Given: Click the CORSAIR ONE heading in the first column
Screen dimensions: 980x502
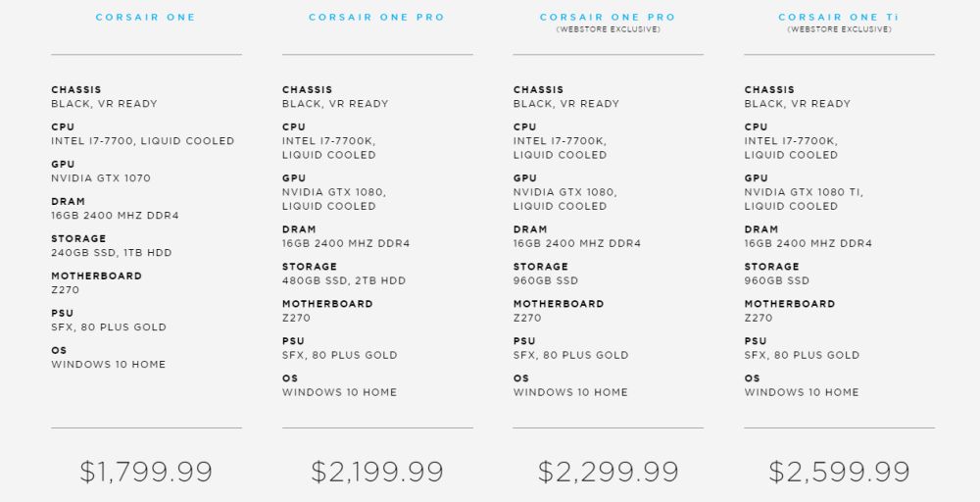Looking at the screenshot, I should click(x=146, y=18).
